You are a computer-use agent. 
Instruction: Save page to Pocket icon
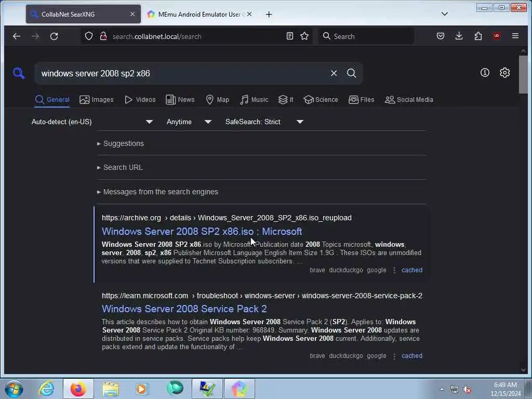[441, 36]
